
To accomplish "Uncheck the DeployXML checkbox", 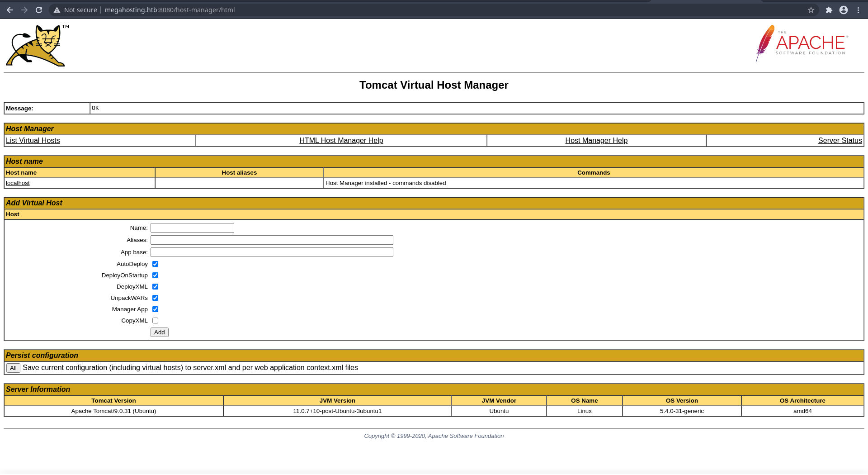I will point(156,287).
